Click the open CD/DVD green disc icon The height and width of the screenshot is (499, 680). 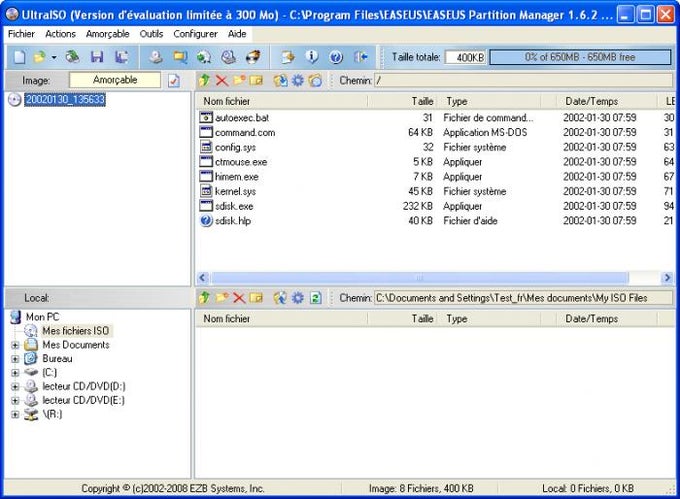point(72,57)
